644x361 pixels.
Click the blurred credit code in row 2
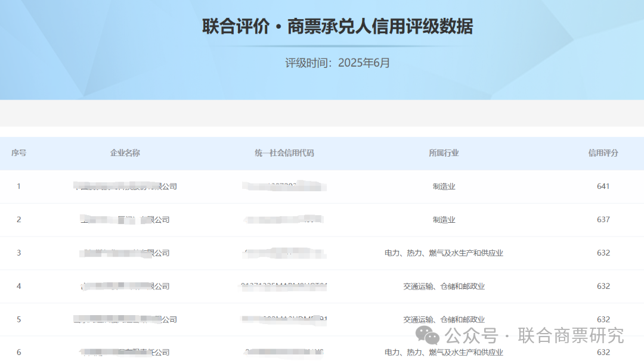point(284,220)
